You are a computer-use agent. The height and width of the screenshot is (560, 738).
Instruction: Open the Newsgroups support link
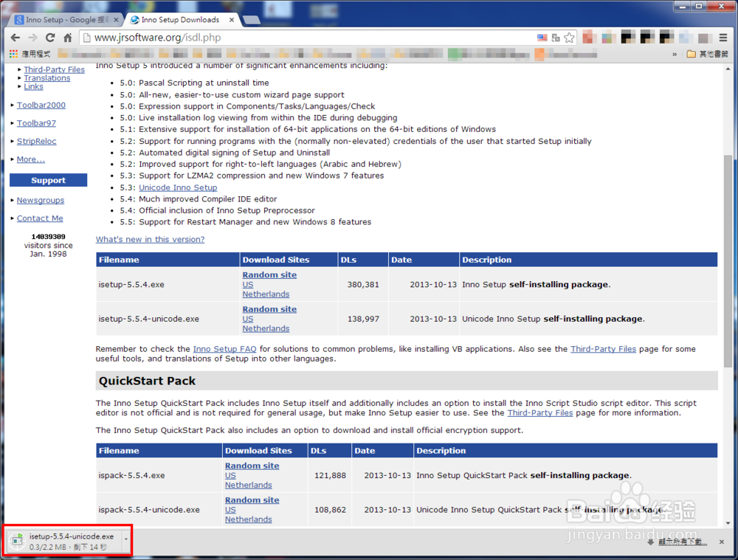(41, 200)
